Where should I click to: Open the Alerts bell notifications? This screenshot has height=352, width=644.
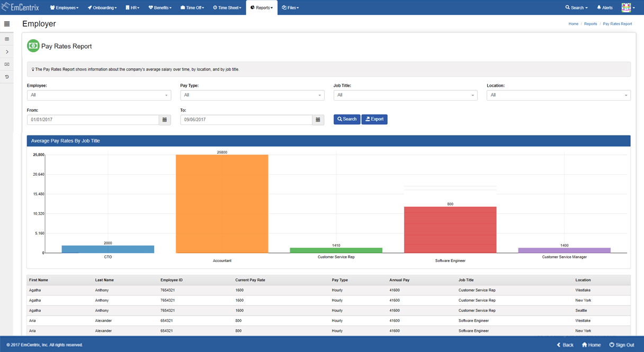[x=605, y=7]
